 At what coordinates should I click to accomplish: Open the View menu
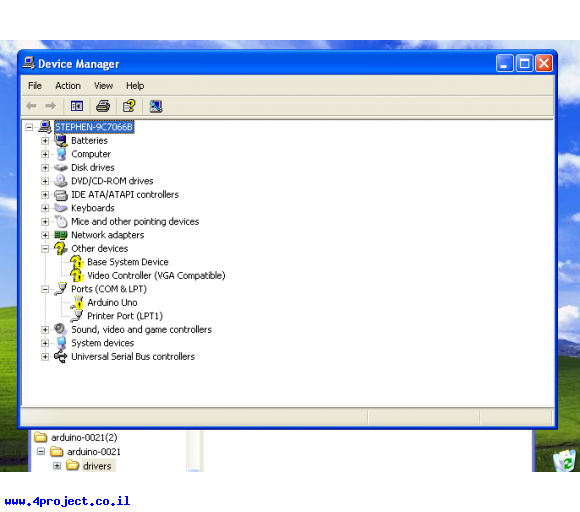click(x=103, y=86)
